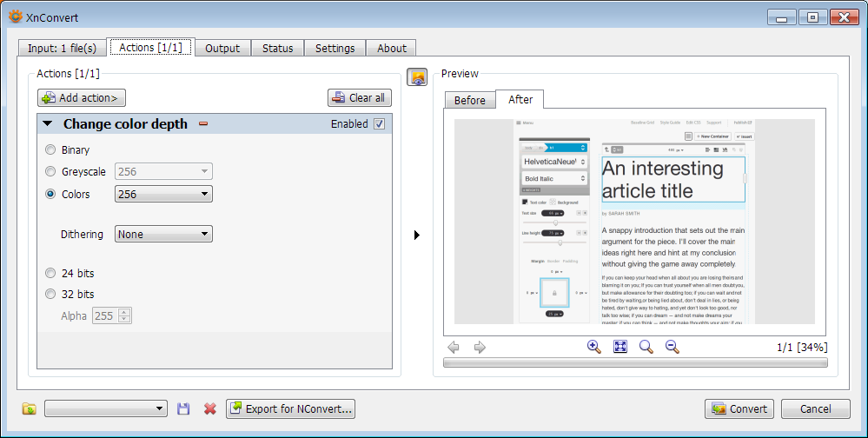Open the Status tab
The image size is (868, 438).
click(277, 48)
